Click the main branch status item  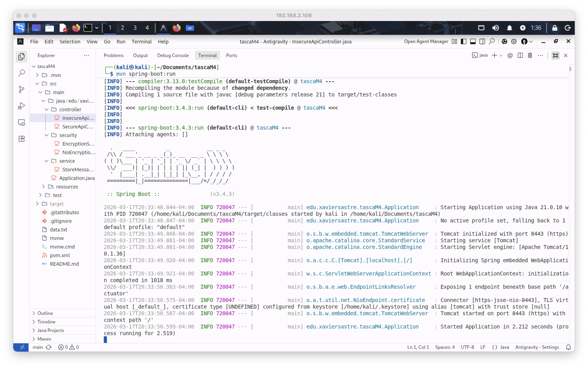click(x=38, y=347)
